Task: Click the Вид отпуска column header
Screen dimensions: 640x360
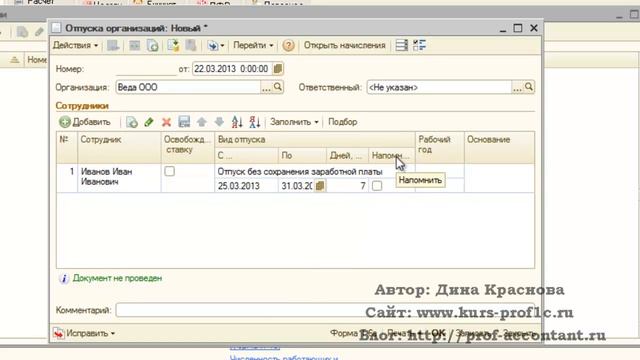Action: click(x=315, y=140)
